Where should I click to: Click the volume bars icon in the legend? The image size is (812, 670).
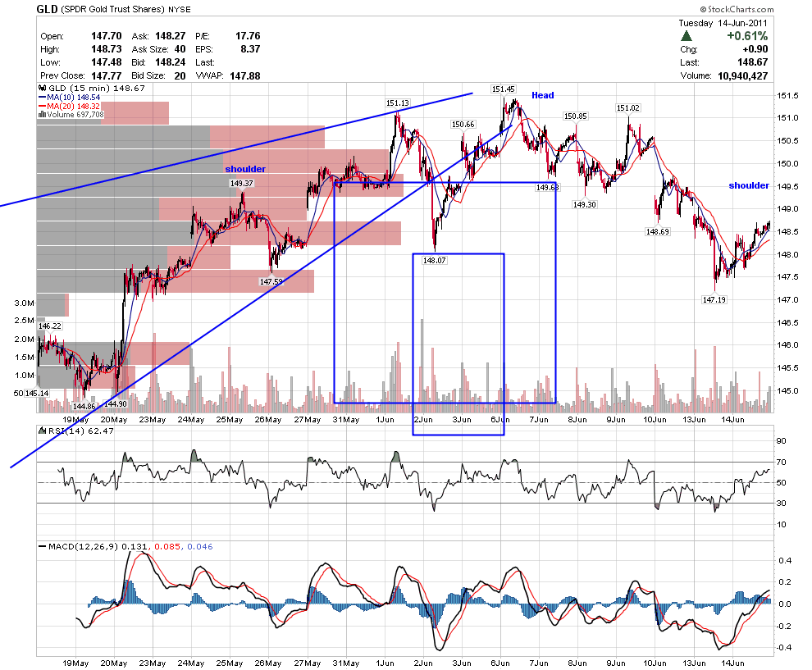[42, 115]
